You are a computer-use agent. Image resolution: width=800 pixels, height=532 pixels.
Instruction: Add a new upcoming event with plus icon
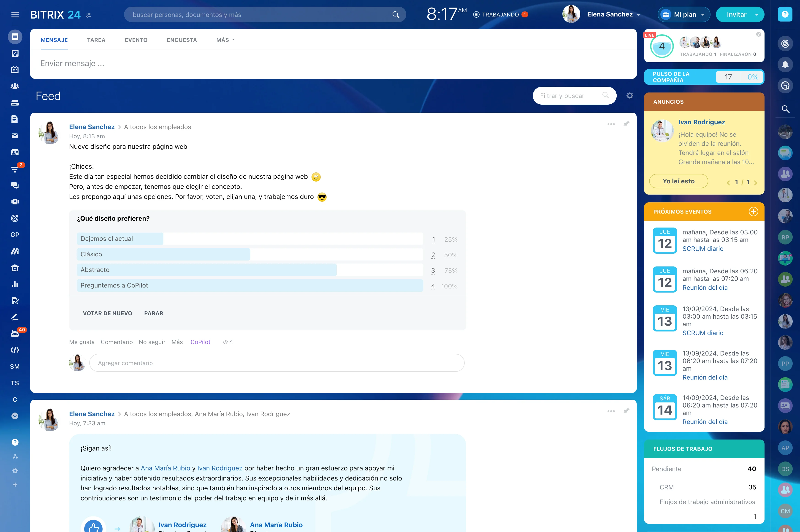[753, 211]
